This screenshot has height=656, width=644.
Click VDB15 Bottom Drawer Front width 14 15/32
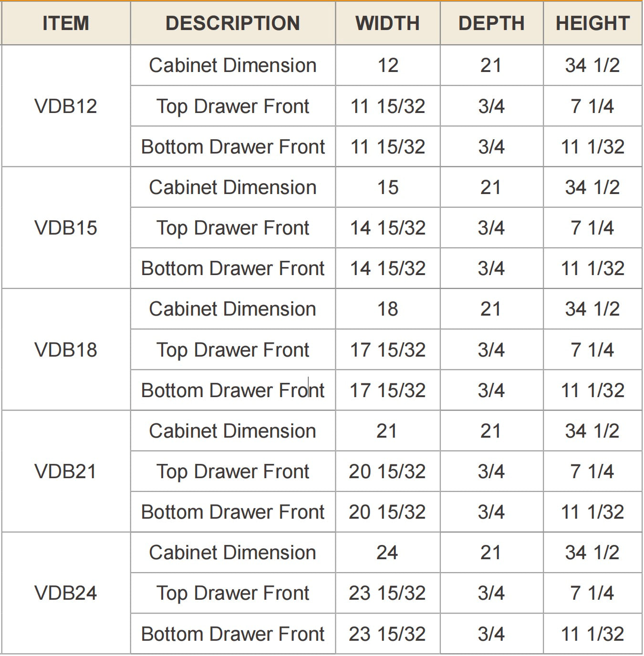click(x=387, y=268)
